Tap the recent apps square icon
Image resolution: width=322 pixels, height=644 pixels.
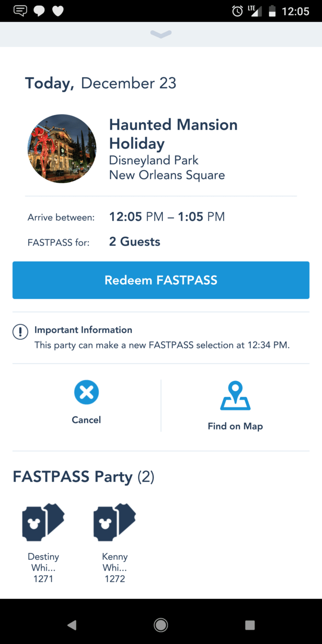(250, 625)
